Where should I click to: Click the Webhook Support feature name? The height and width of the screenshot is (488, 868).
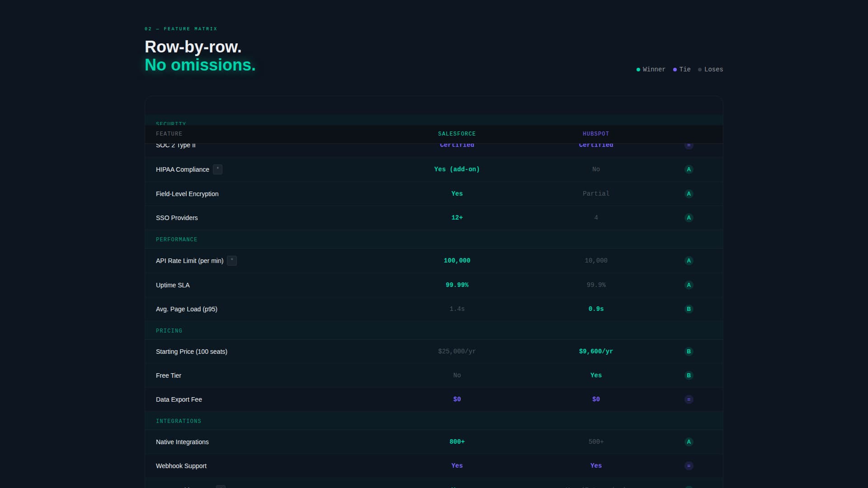[181, 466]
